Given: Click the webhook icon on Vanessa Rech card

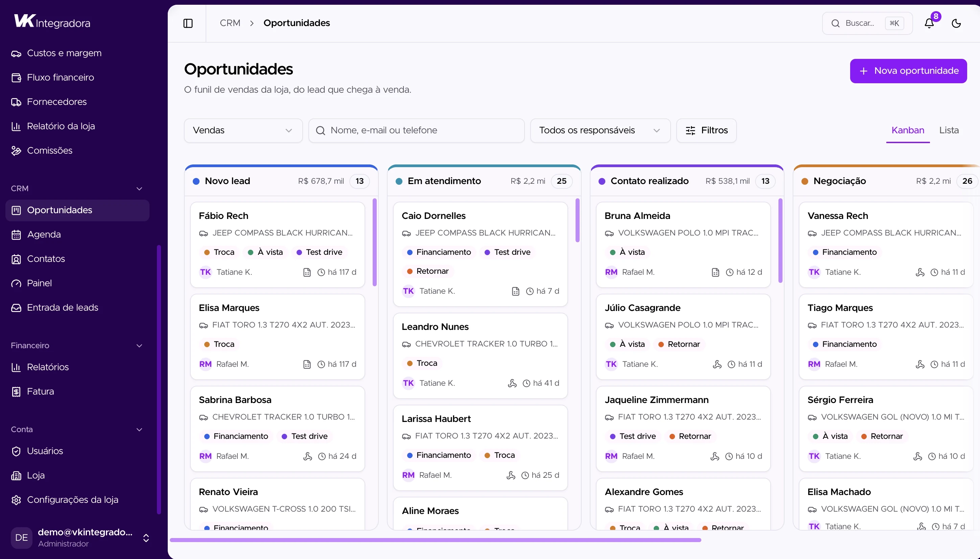Looking at the screenshot, I should (920, 273).
